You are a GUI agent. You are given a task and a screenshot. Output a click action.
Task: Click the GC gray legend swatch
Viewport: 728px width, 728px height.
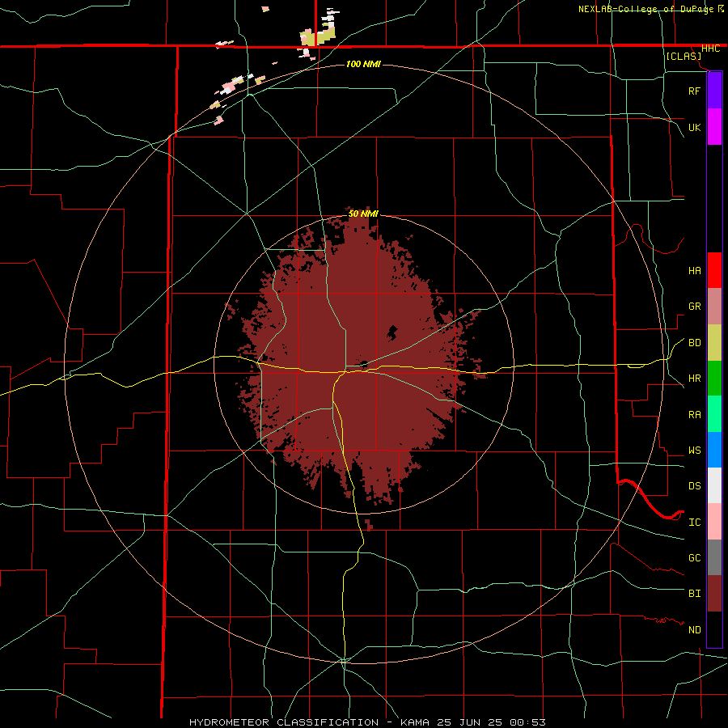(714, 557)
